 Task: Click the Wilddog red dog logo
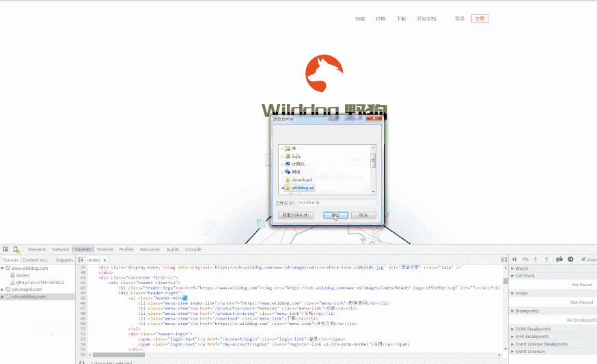pyautogui.click(x=324, y=73)
